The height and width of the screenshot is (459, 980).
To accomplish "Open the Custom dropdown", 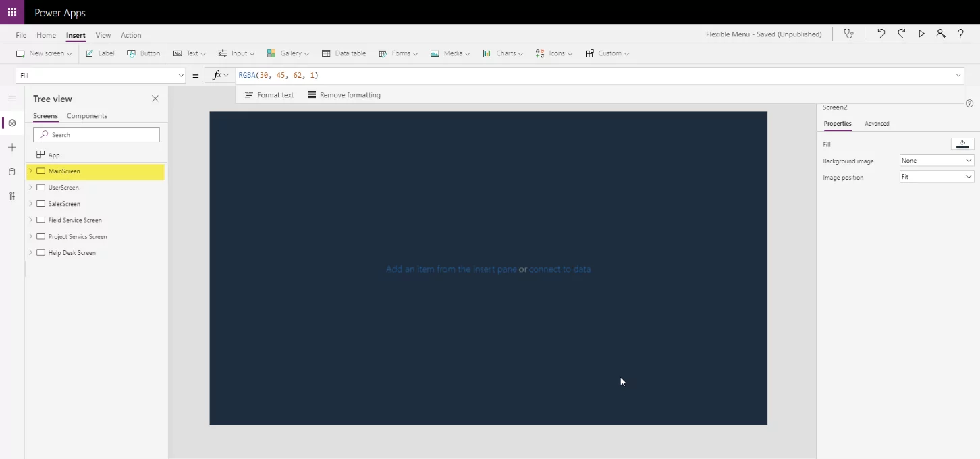I will [607, 53].
